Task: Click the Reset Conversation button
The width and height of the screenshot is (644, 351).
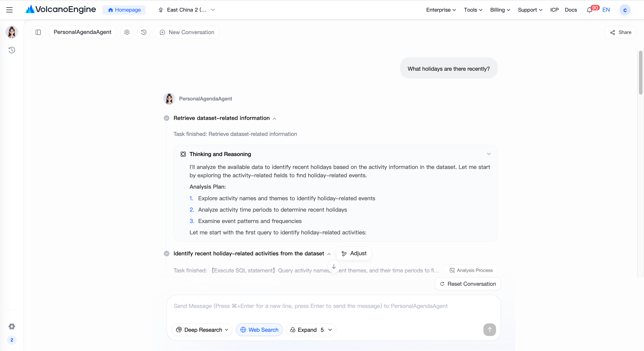Action: [x=468, y=284]
